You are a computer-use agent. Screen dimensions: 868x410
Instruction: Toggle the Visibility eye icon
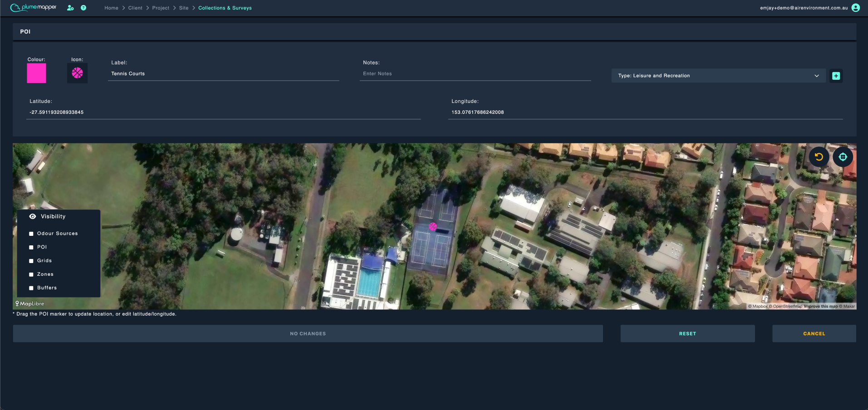33,216
